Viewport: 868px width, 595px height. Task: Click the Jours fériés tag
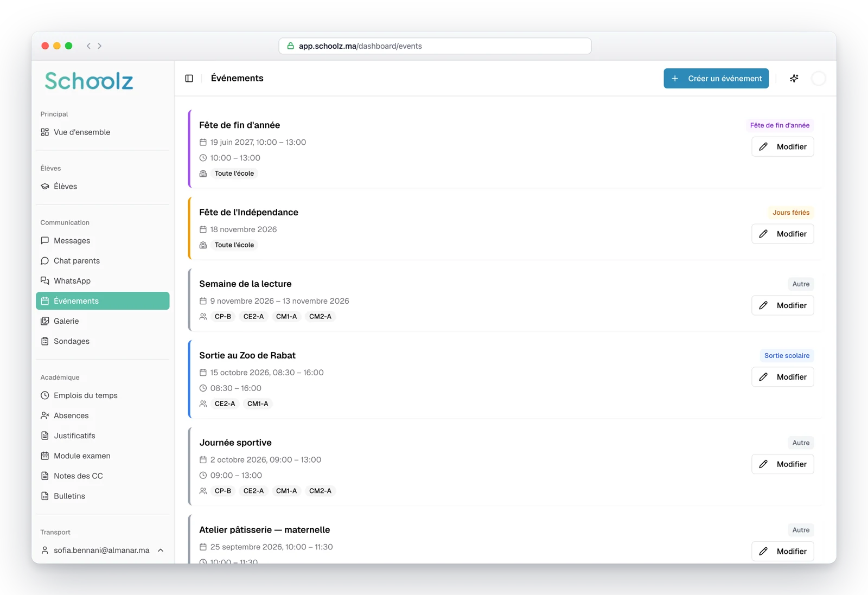(790, 213)
